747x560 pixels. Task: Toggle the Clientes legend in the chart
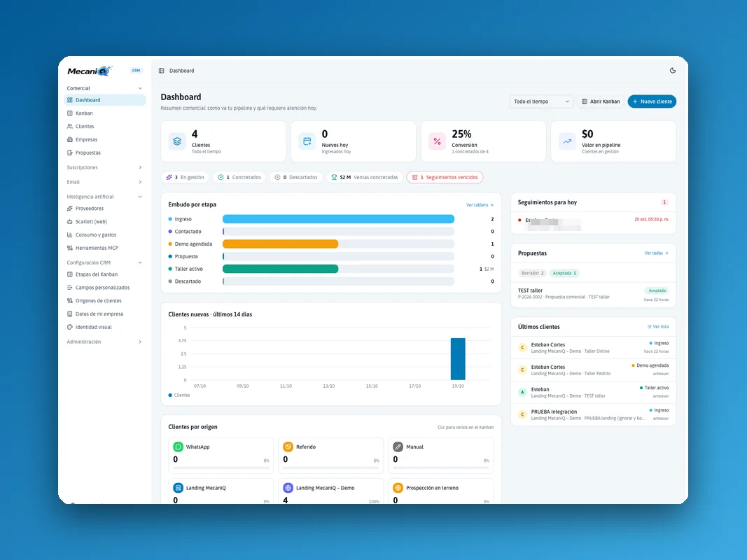(179, 395)
